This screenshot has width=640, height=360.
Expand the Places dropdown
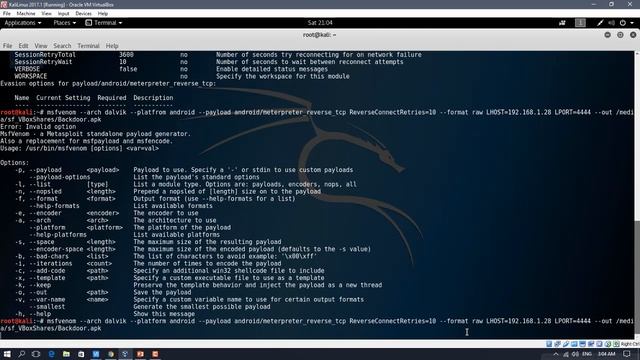pyautogui.click(x=64, y=23)
